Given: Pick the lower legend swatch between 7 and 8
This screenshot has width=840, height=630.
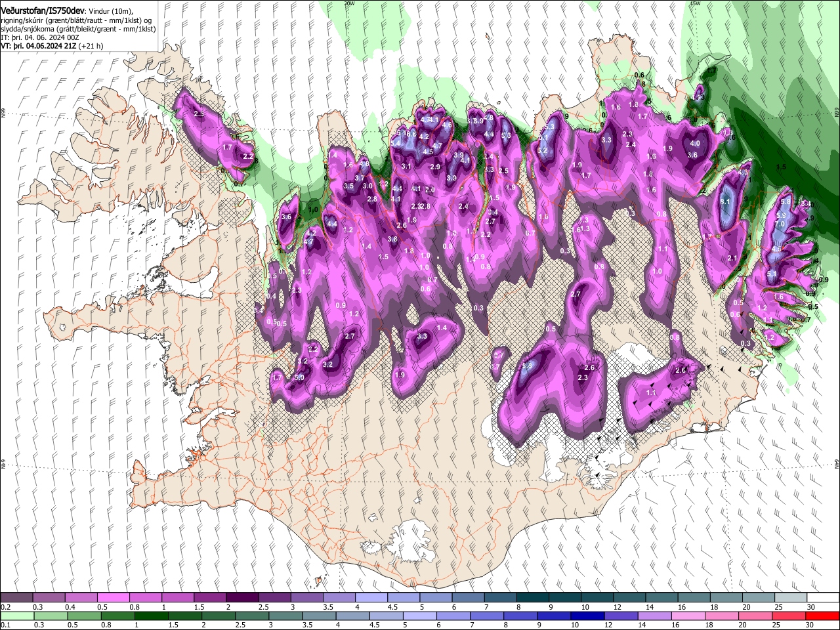Looking at the screenshot, I should (487, 616).
